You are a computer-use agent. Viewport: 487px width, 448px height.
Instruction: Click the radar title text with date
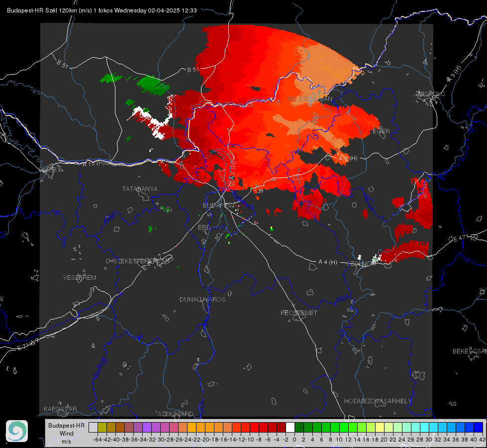pyautogui.click(x=102, y=10)
